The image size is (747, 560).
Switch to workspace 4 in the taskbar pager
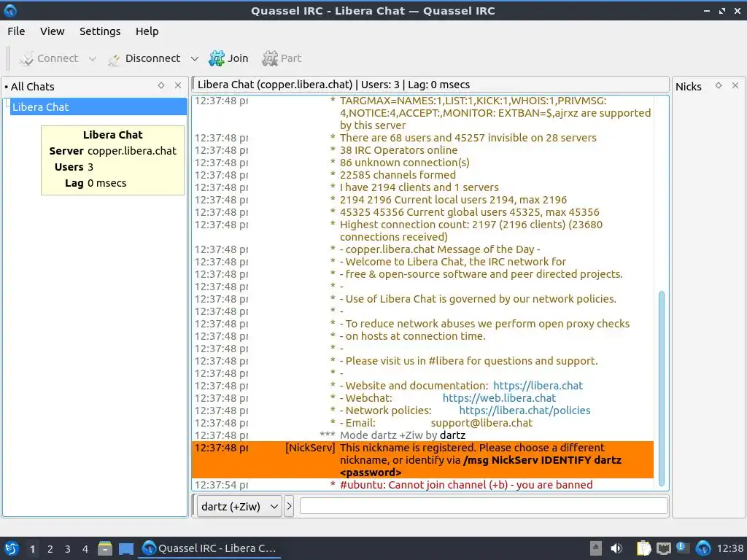[x=85, y=549]
